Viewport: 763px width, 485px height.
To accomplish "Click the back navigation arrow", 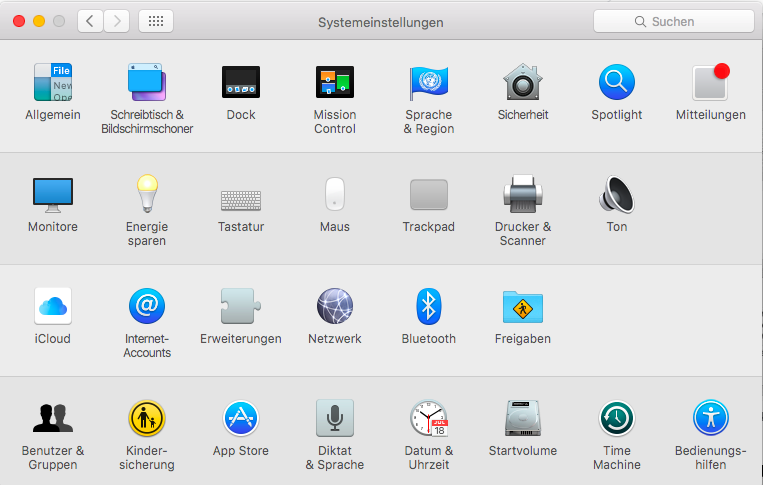I will pos(90,21).
